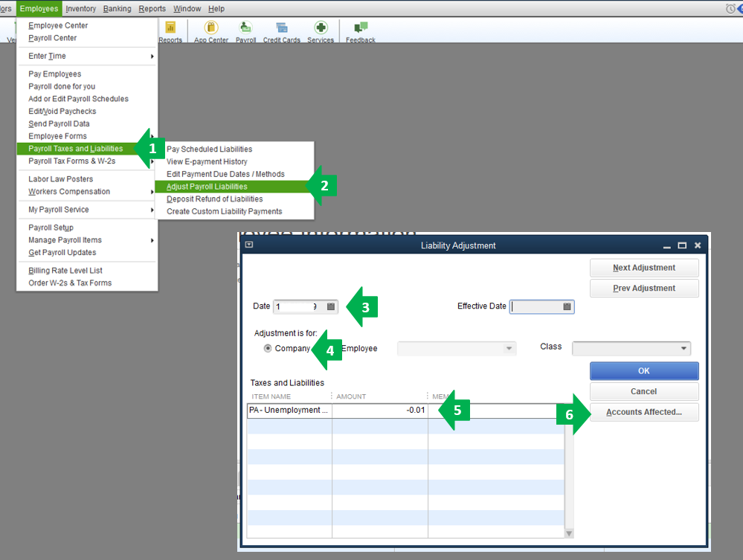Open the Employees menu

click(x=39, y=8)
